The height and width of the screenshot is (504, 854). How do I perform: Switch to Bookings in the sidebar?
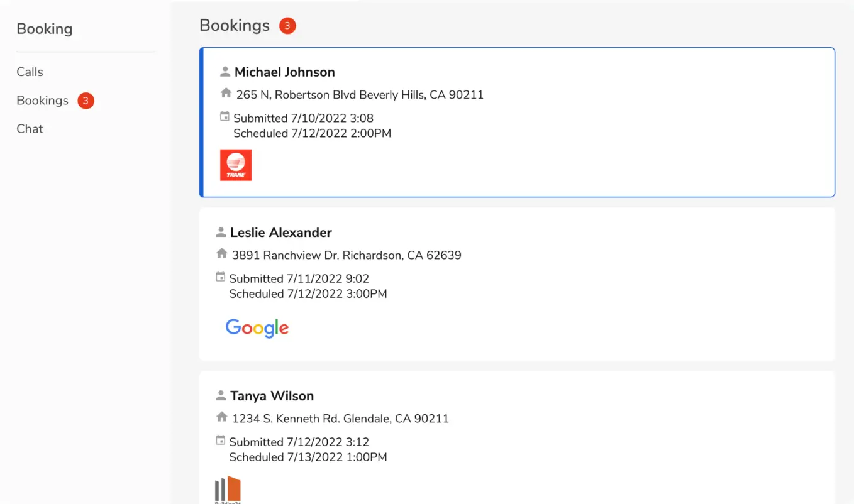[42, 100]
